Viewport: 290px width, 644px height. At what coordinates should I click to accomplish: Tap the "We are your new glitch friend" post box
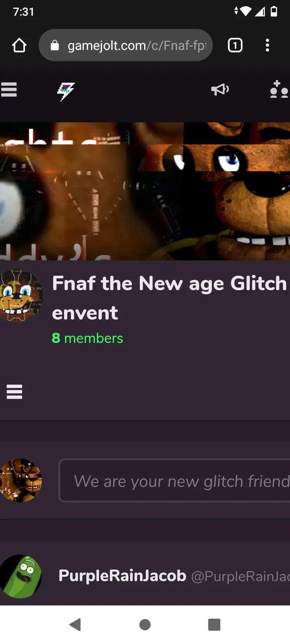[174, 481]
